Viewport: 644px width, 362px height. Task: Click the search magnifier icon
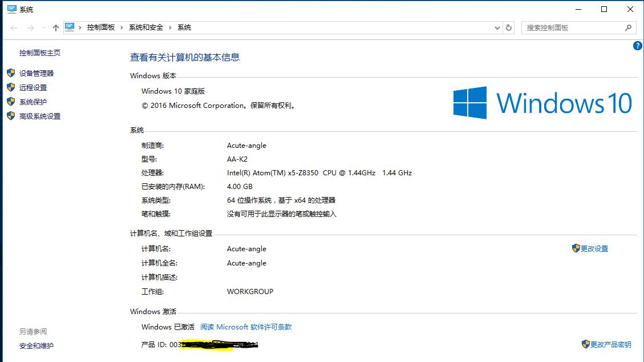pos(628,28)
